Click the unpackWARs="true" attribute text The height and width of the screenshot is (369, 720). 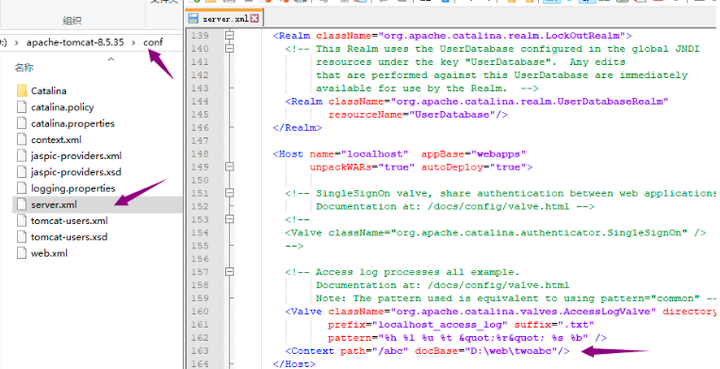[362, 167]
